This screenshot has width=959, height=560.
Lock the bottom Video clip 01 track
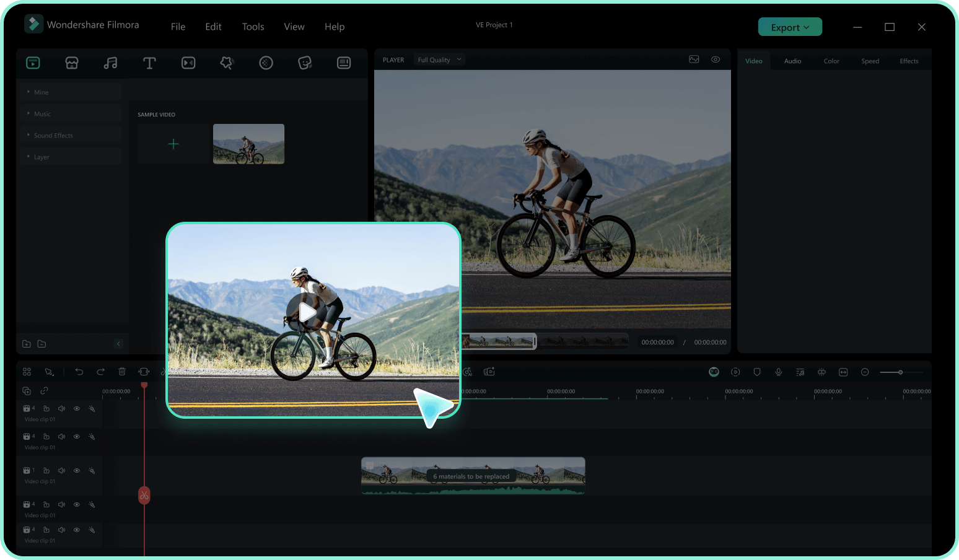point(46,530)
